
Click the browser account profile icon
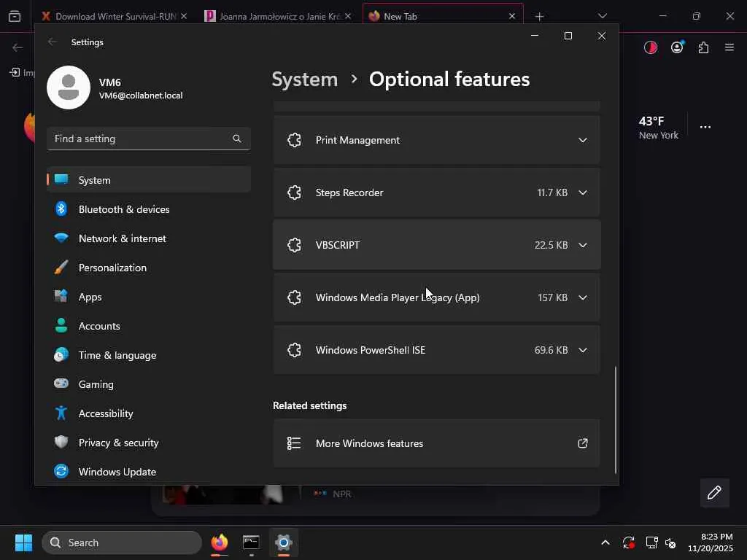click(677, 47)
